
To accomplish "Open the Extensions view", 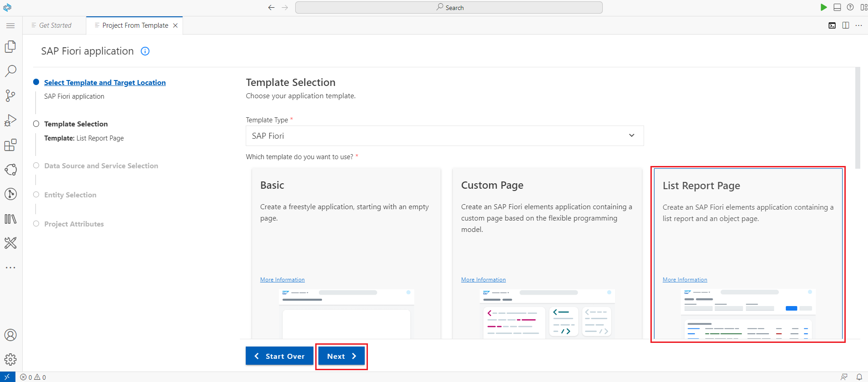I will tap(10, 145).
